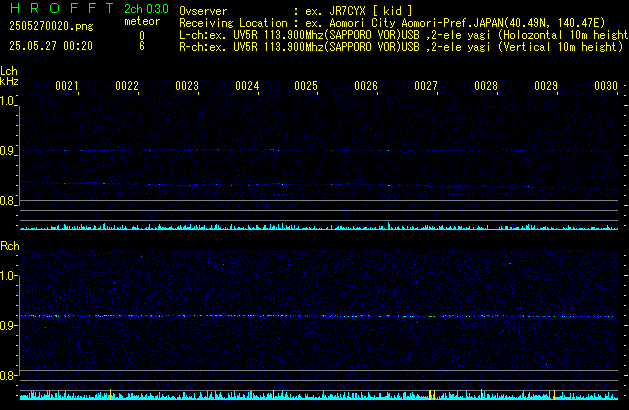The width and height of the screenshot is (629, 410).
Task: Click the Rch 0.8 frequency axis label
Action: pyautogui.click(x=7, y=376)
